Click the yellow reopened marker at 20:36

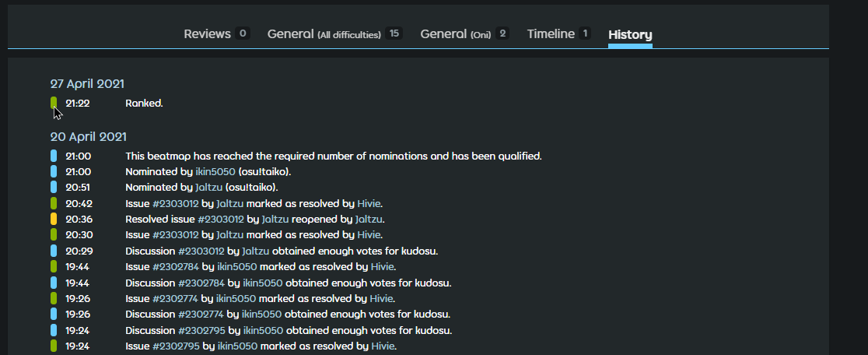54,220
